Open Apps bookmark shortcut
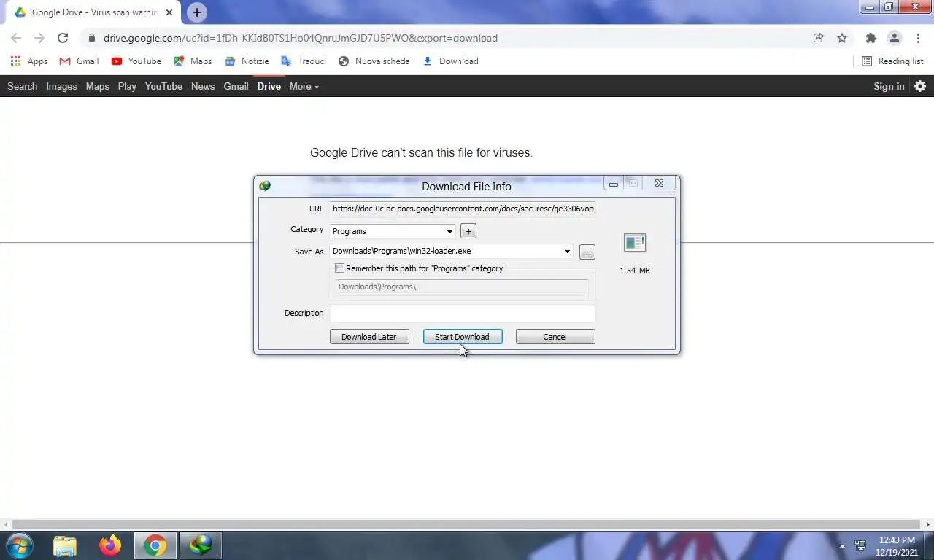Viewport: 934px width, 560px height. 29,61
